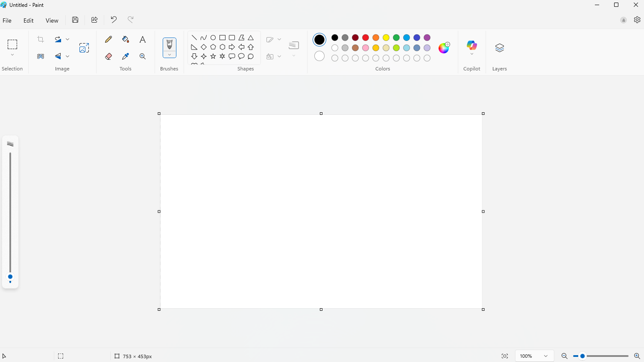Open the View menu

click(52, 20)
